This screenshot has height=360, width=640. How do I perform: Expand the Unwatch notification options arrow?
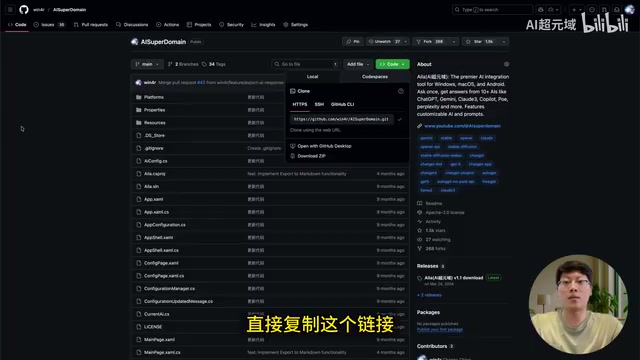[405, 42]
